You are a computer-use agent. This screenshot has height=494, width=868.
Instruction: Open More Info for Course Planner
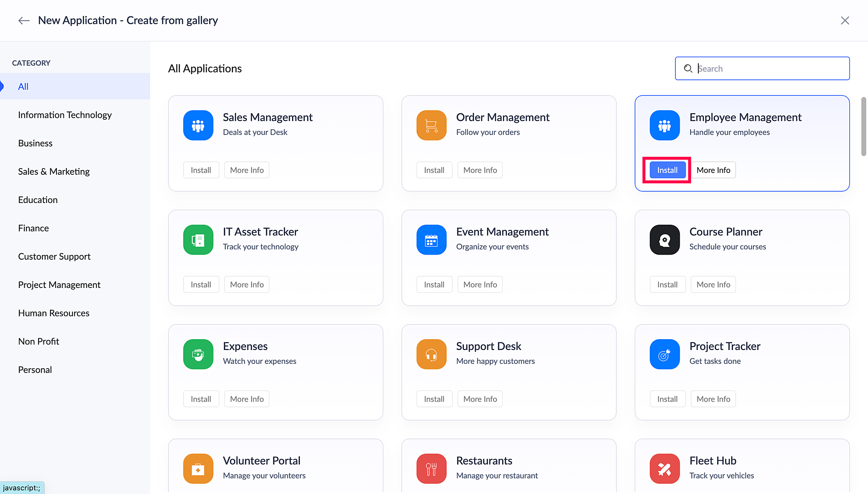pos(713,285)
